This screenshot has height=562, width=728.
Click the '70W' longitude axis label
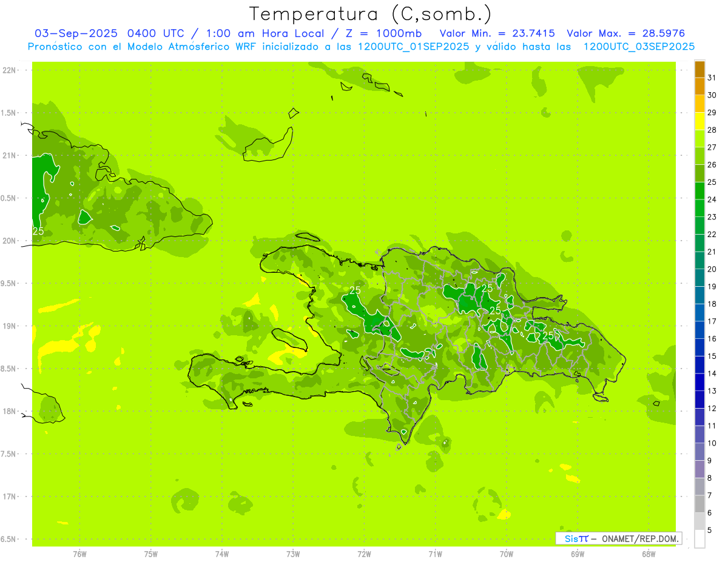point(507,554)
